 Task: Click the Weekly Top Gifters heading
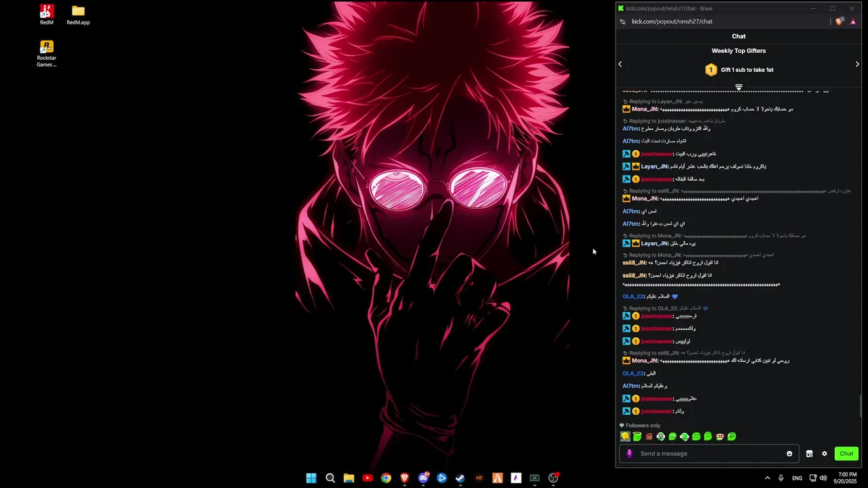[738, 51]
